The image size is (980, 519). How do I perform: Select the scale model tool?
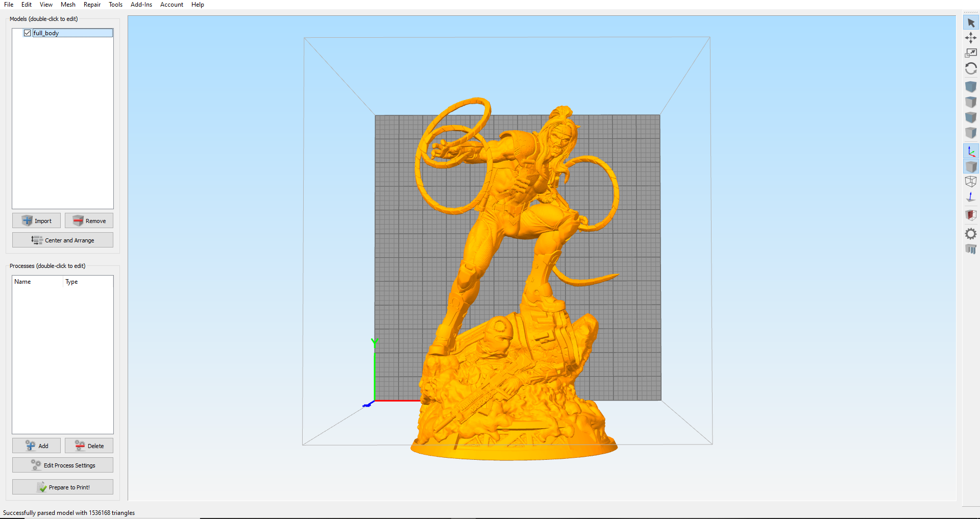tap(971, 53)
